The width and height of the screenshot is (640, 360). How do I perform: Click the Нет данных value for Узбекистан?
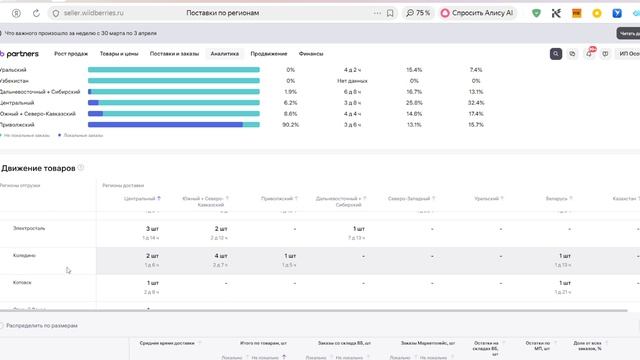[x=352, y=81]
